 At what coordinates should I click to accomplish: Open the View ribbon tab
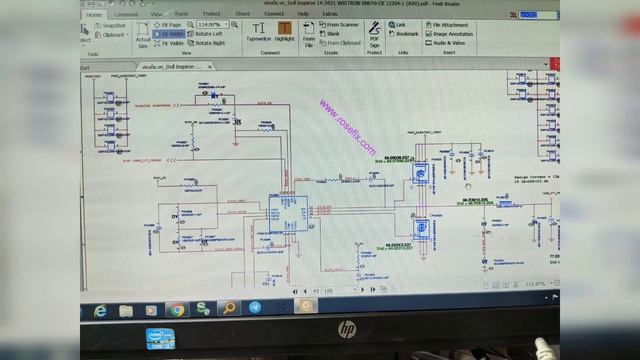click(156, 14)
